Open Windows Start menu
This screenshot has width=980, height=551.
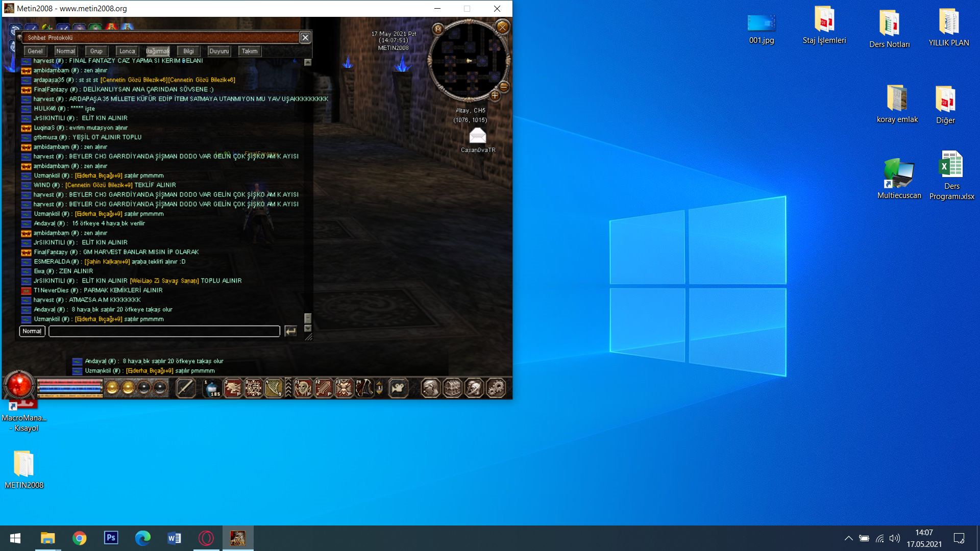coord(15,538)
